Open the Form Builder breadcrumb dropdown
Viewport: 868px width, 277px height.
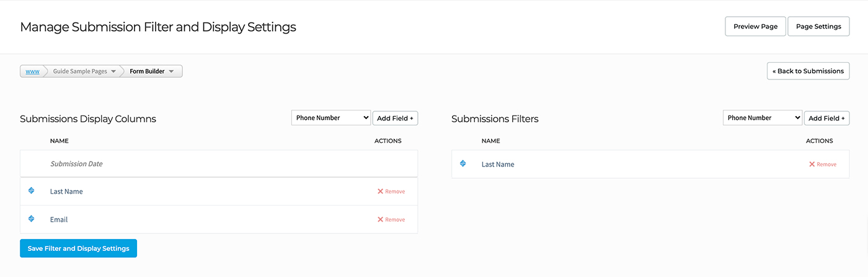tap(171, 71)
